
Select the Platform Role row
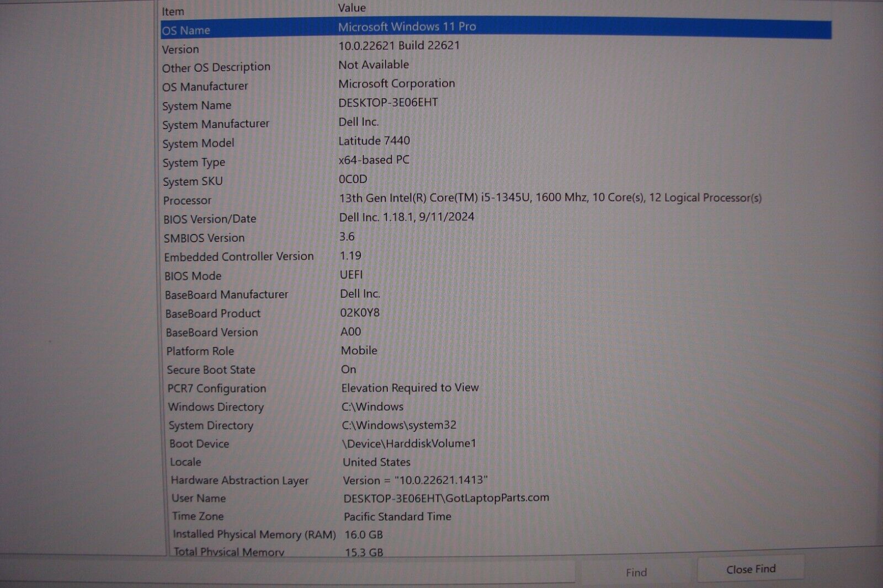point(200,351)
